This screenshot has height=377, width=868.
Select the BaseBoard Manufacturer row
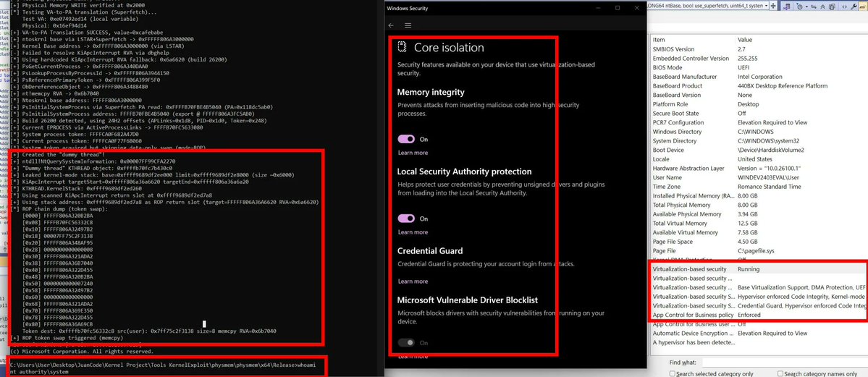point(759,77)
